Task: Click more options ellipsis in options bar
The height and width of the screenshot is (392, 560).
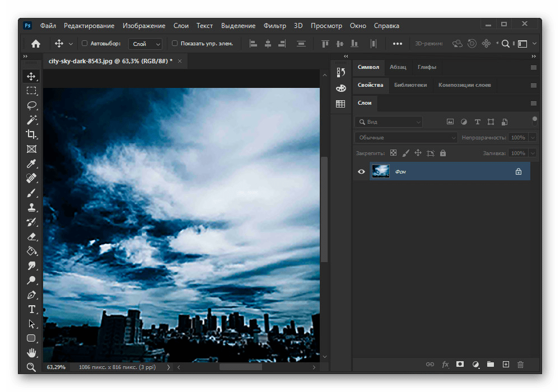Action: (x=397, y=44)
